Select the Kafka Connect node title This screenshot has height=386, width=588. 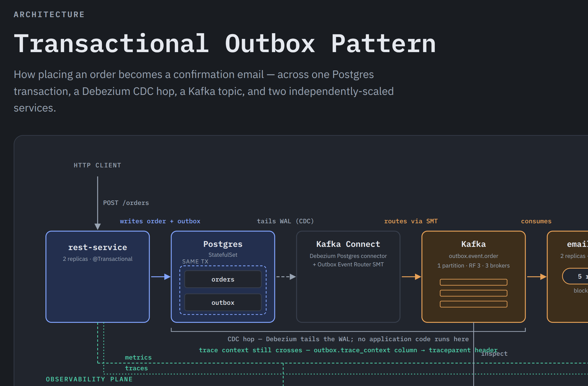[x=348, y=244]
